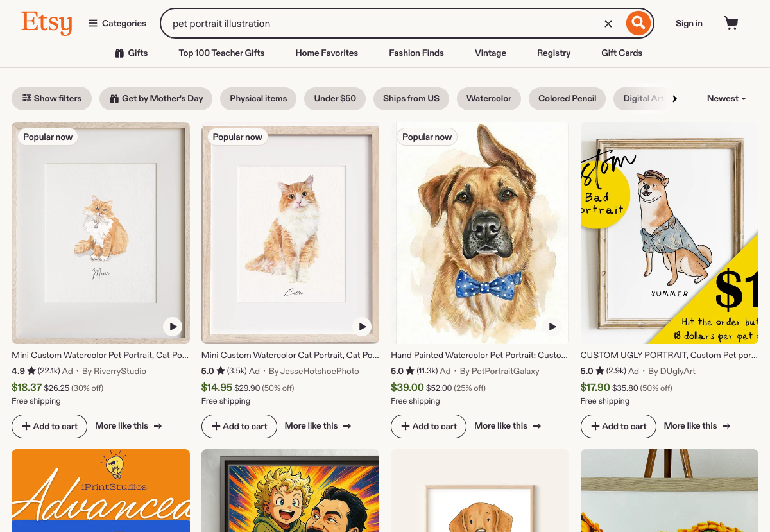Open the shopping cart
Viewport: 770px width, 532px height.
click(x=731, y=24)
